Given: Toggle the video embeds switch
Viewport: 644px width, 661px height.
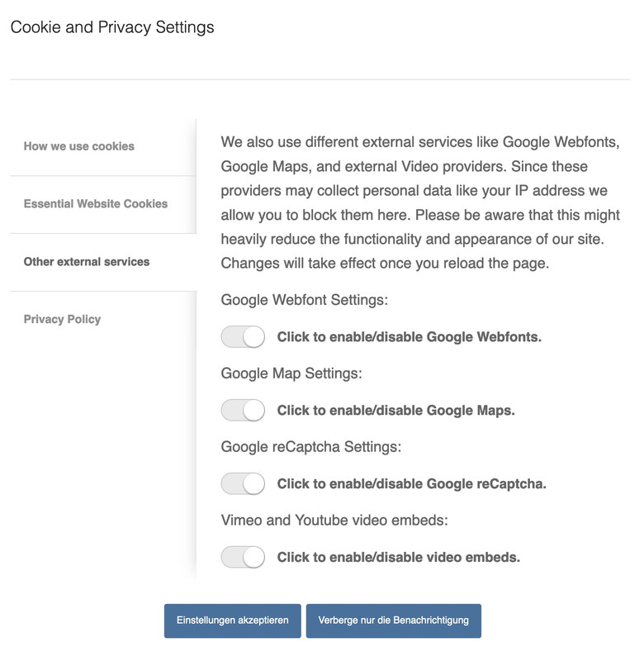Looking at the screenshot, I should click(243, 557).
